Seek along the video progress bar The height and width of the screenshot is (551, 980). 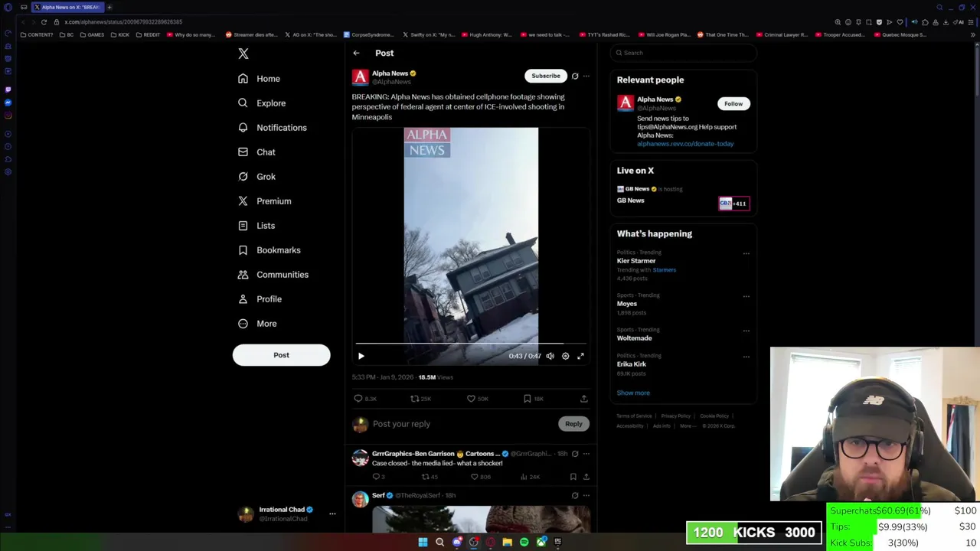(471, 344)
